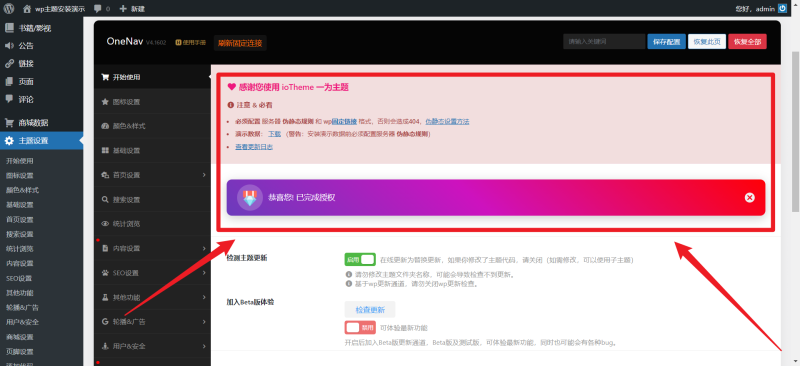Click the document icon for 内容设置
The width and height of the screenshot is (800, 366).
click(105, 248)
